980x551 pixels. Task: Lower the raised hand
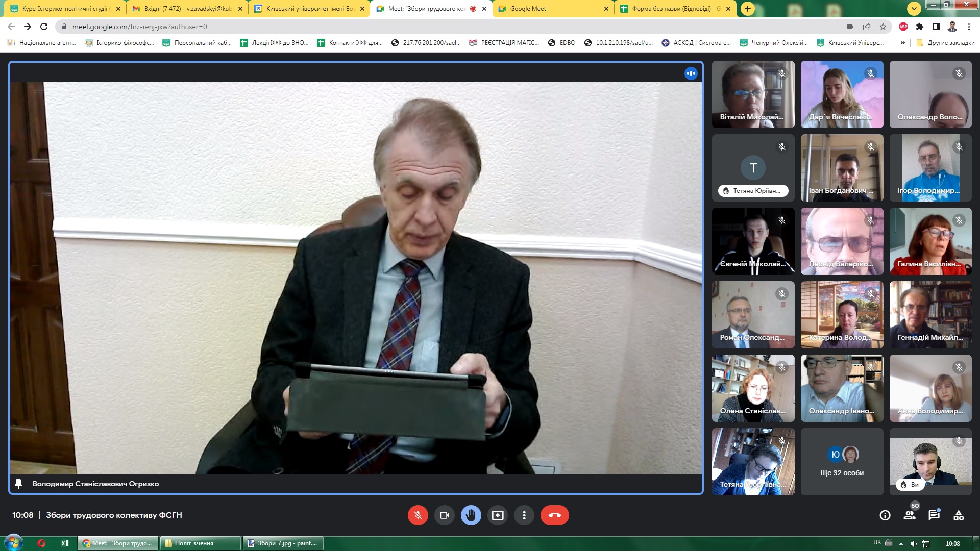(x=471, y=515)
